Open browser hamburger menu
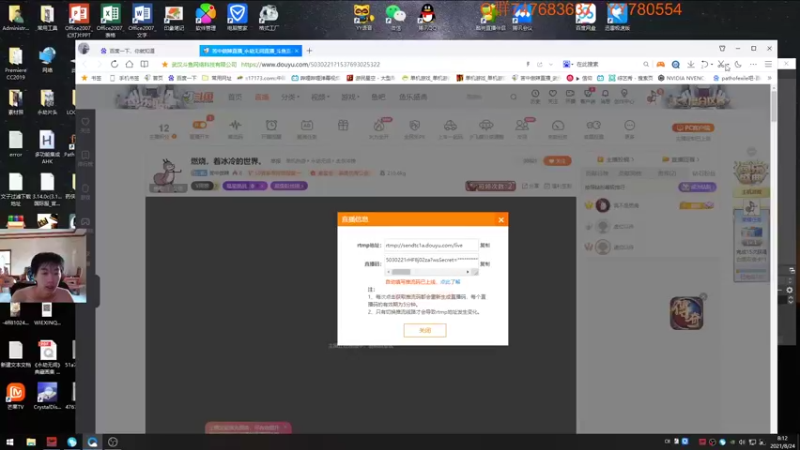 [x=768, y=64]
